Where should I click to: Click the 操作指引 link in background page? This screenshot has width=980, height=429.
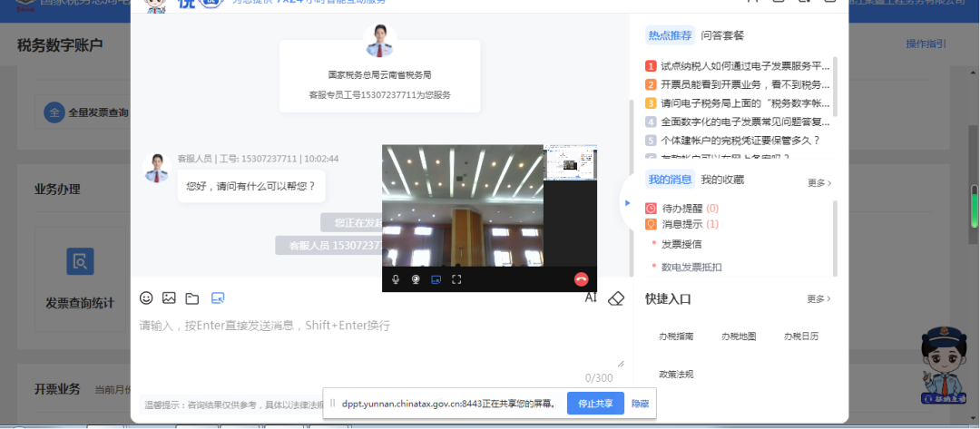click(926, 44)
